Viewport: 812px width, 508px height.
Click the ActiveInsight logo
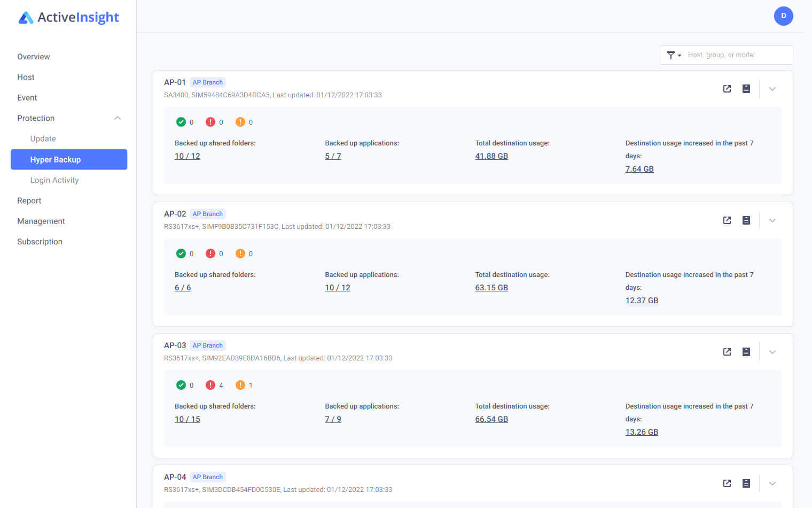click(x=68, y=17)
